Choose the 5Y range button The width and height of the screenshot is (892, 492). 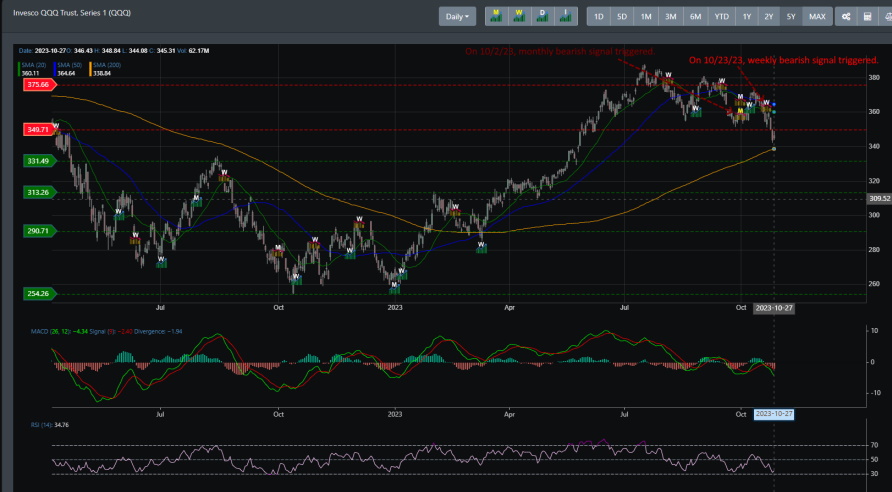[x=791, y=16]
